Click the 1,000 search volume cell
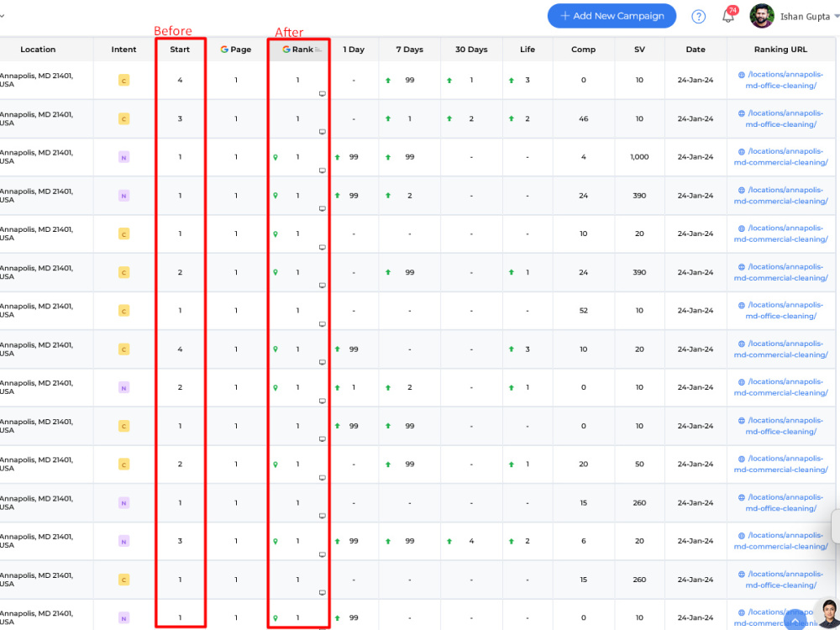The width and height of the screenshot is (840, 630). click(x=639, y=158)
